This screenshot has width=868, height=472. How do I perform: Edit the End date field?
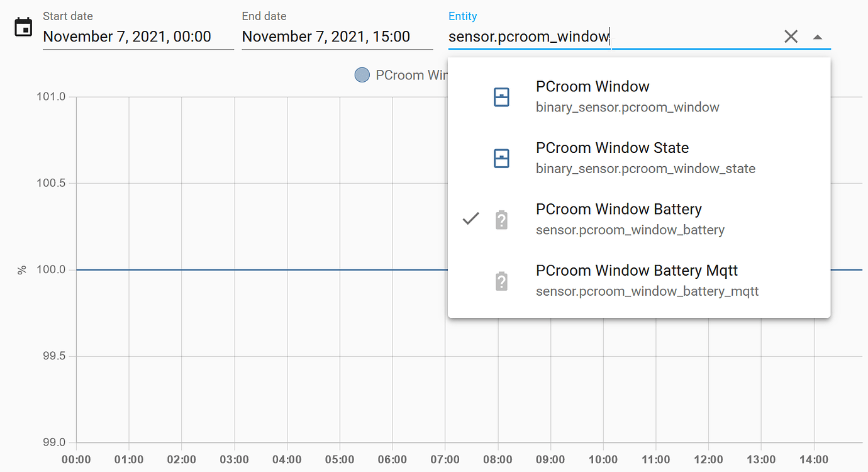337,37
